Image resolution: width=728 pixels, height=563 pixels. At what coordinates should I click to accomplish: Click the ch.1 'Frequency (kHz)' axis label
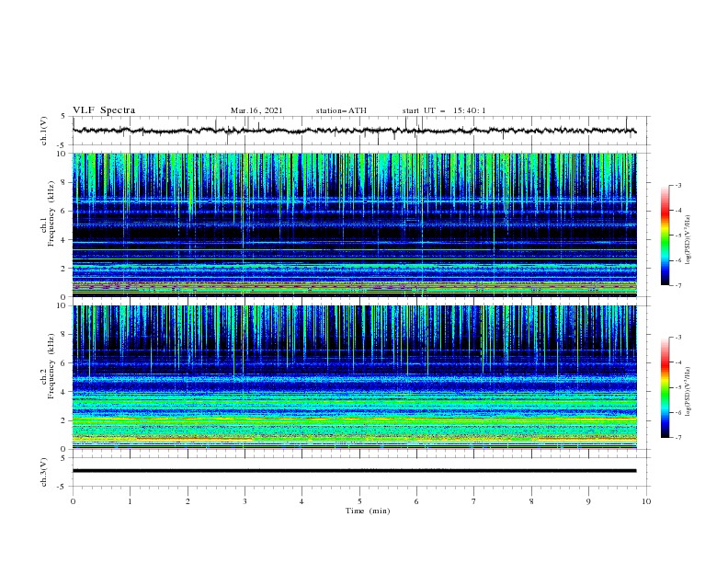pyautogui.click(x=51, y=212)
